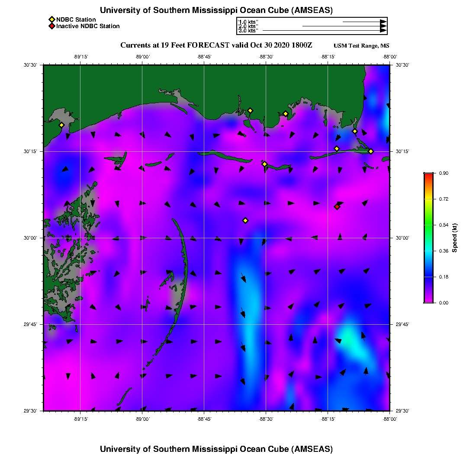Click the yellow station marker on the 88°30' gridline
Image resolution: width=476 pixels, height=454 pixels.
click(265, 164)
